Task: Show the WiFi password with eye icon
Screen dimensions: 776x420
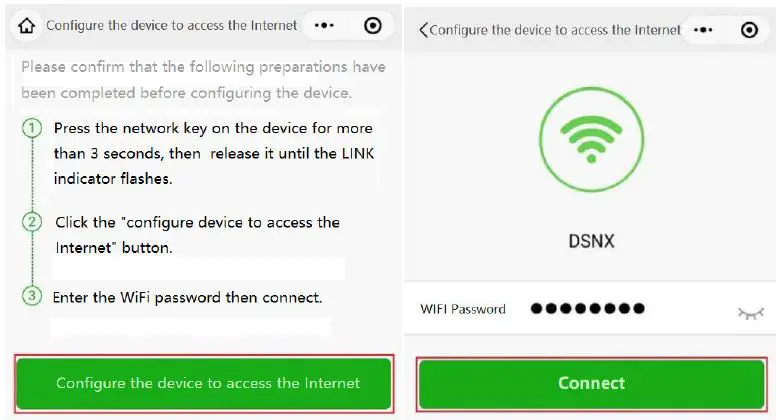Action: click(749, 312)
